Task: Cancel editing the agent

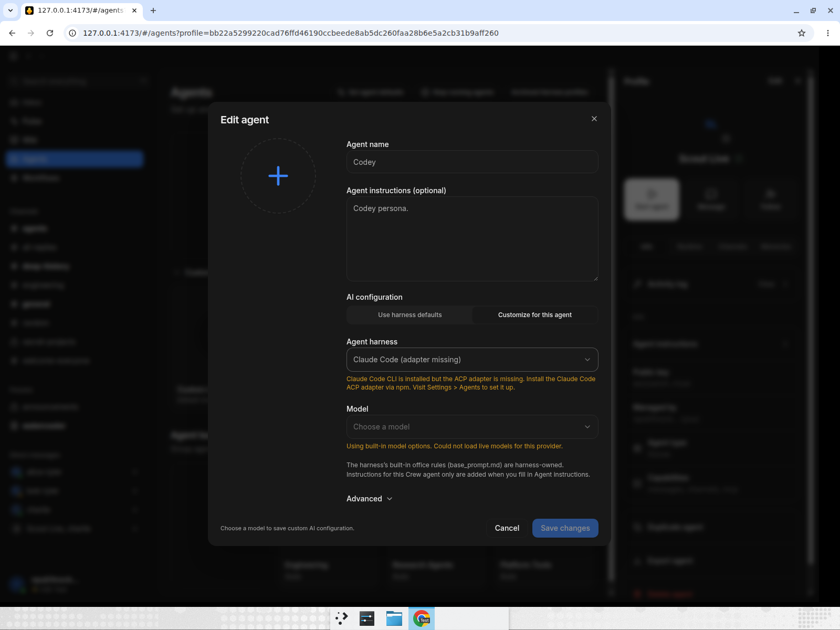Action: tap(507, 528)
